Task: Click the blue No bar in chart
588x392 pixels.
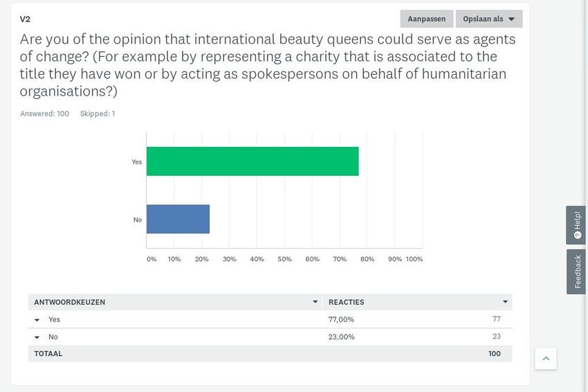Action: [x=178, y=219]
